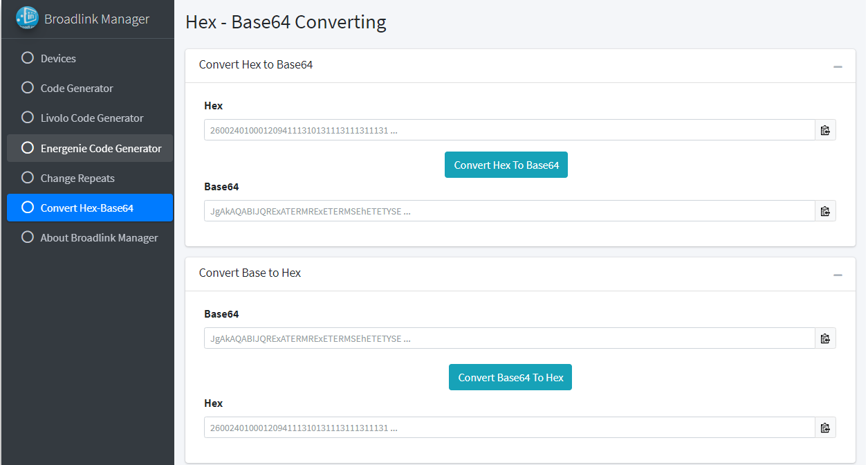Collapse the Convert Hex to Base64 card
This screenshot has width=868, height=465.
tap(838, 66)
